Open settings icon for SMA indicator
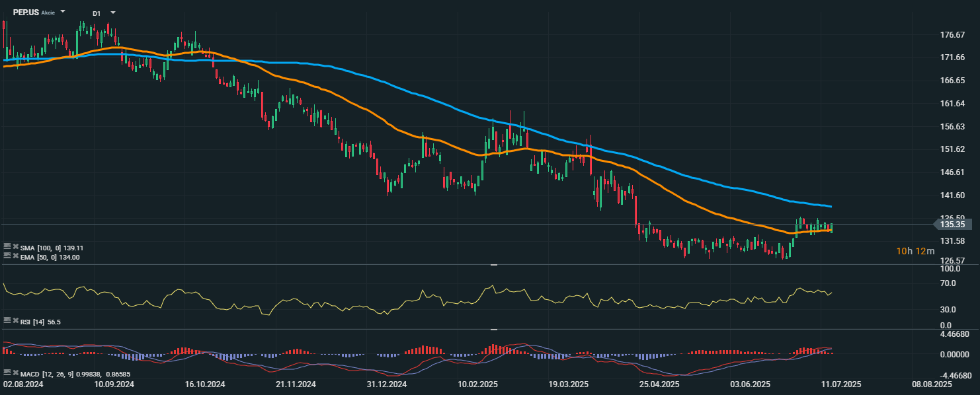Viewport: 980px width, 395px height. pos(7,246)
